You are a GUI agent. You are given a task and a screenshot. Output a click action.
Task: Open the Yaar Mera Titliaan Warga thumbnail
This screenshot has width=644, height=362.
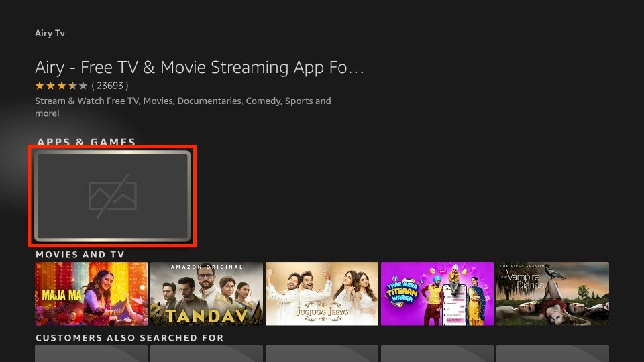point(437,294)
